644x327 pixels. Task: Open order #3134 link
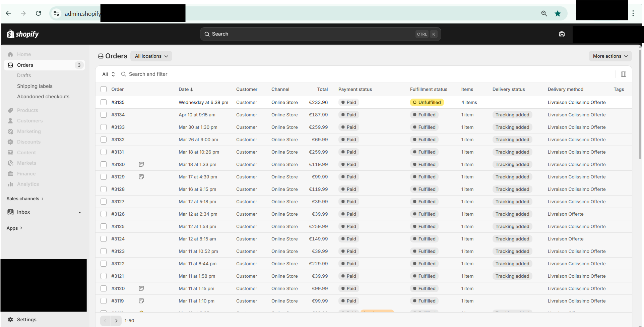pos(118,115)
